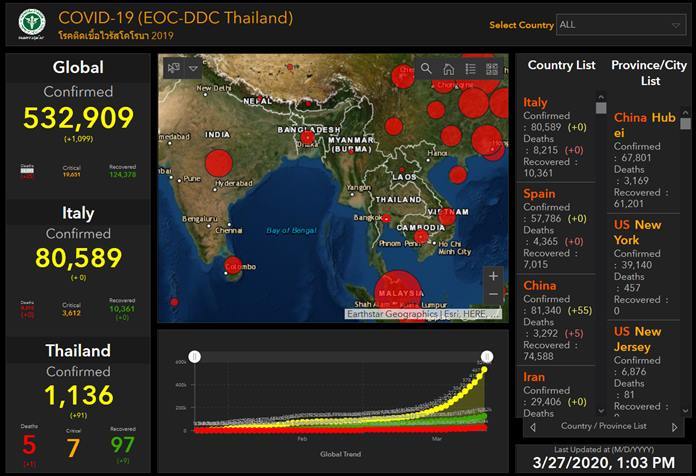Open the basemap gallery grid icon
This screenshot has width=696, height=476.
click(492, 69)
